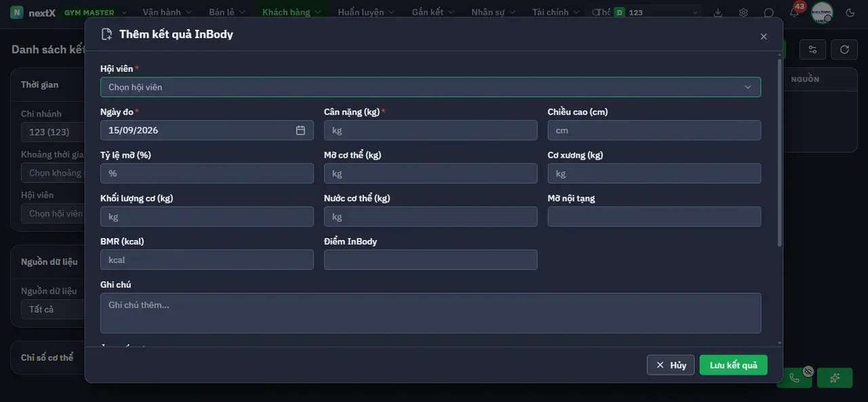Screen dimensions: 868x402
Task: Click the Chiều cao (cm) input field
Action: (654, 130)
